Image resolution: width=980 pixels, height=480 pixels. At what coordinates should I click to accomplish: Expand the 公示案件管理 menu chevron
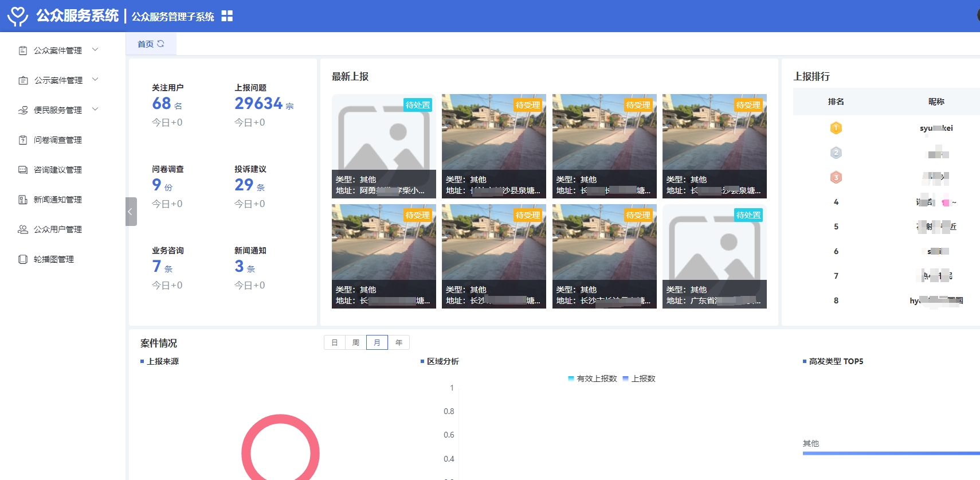[95, 80]
